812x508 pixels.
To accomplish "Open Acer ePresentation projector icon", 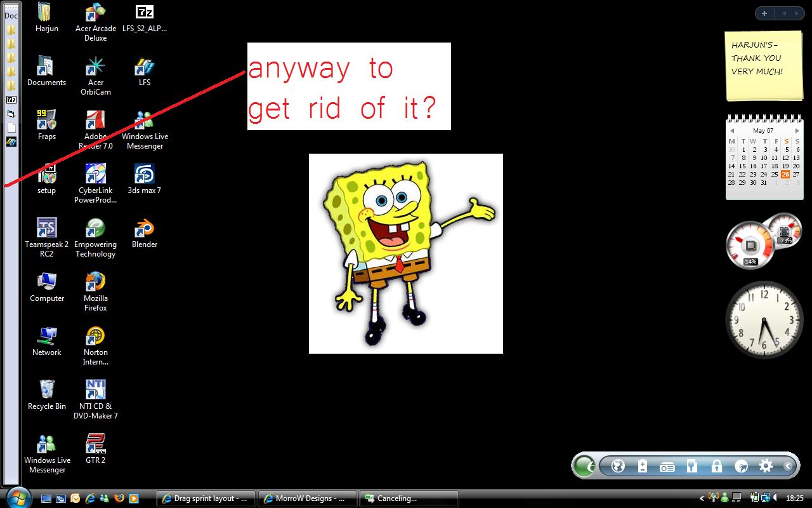I will 667,467.
